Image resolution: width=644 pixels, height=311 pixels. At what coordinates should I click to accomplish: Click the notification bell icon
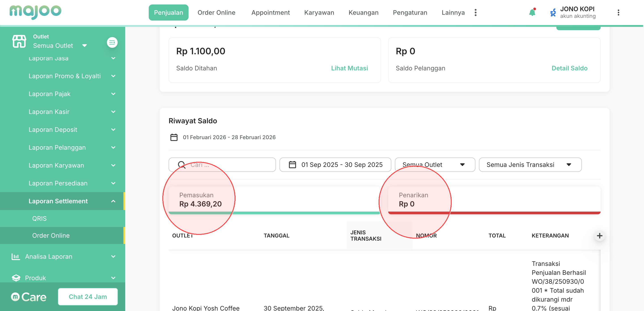[x=532, y=13]
